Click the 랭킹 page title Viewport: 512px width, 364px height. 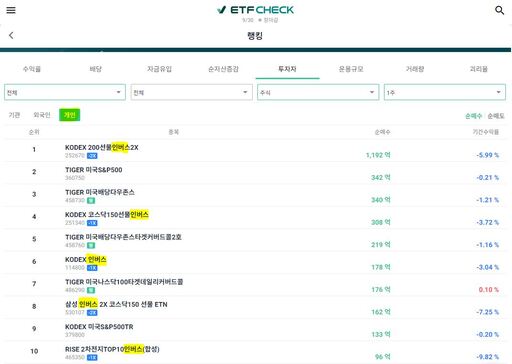(255, 35)
